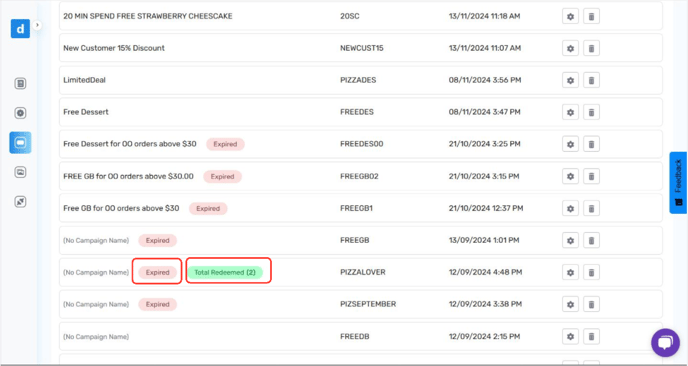Open settings gear for FREEDES coupon

click(570, 112)
